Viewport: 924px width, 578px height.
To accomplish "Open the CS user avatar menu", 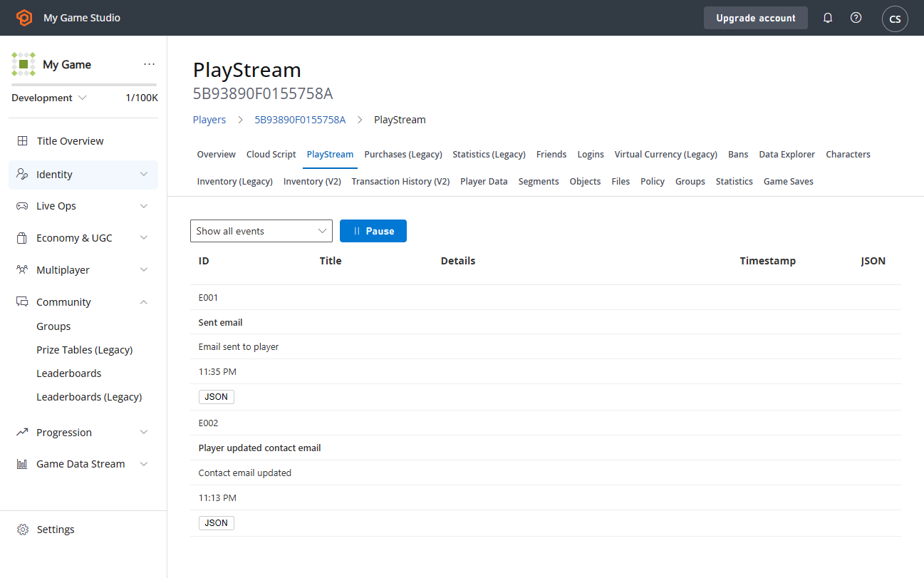I will tap(895, 19).
